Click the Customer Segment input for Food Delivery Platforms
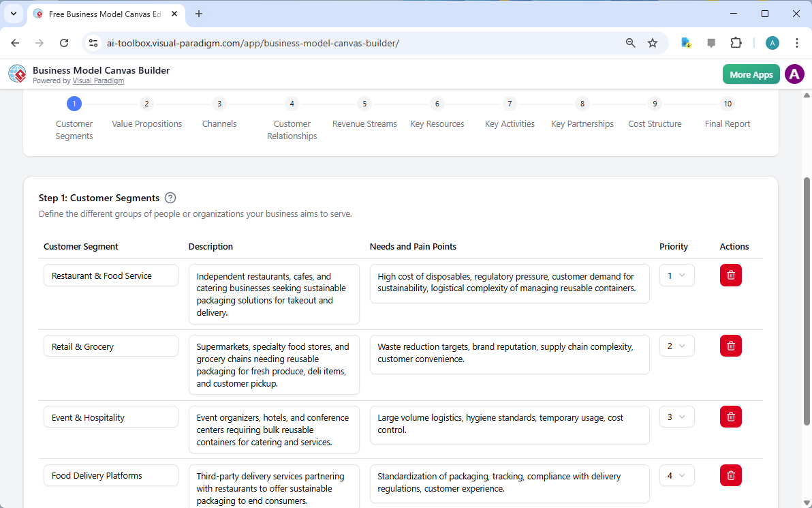Viewport: 812px width, 508px height. tap(110, 475)
